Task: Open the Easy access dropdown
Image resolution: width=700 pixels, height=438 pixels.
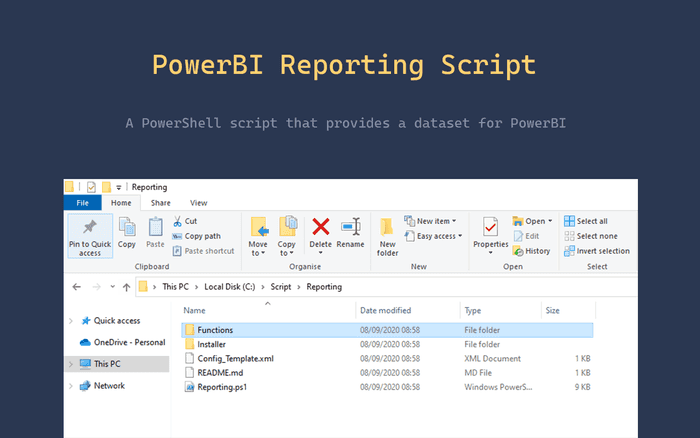Action: 433,236
